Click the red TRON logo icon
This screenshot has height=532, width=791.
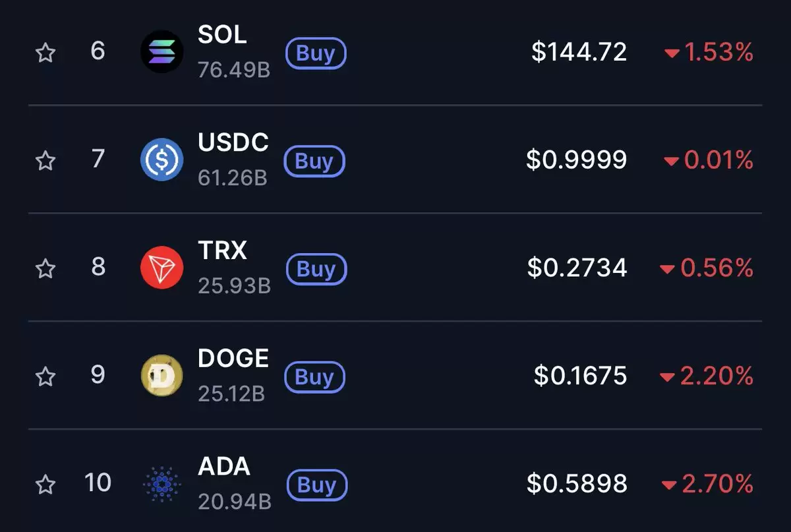[x=161, y=268]
